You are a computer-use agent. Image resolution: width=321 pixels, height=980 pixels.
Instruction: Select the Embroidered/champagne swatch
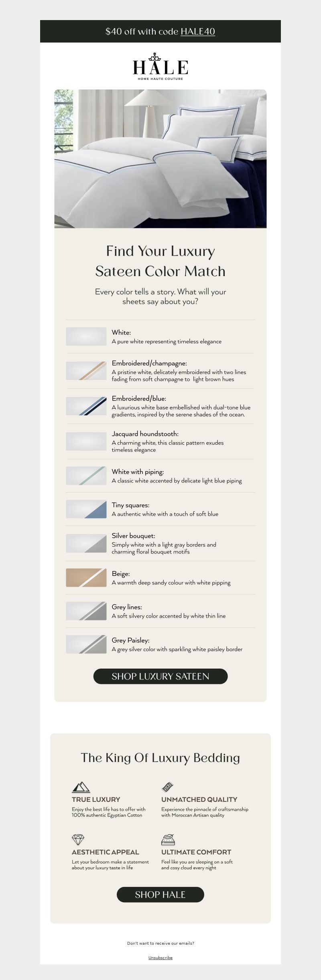[86, 371]
